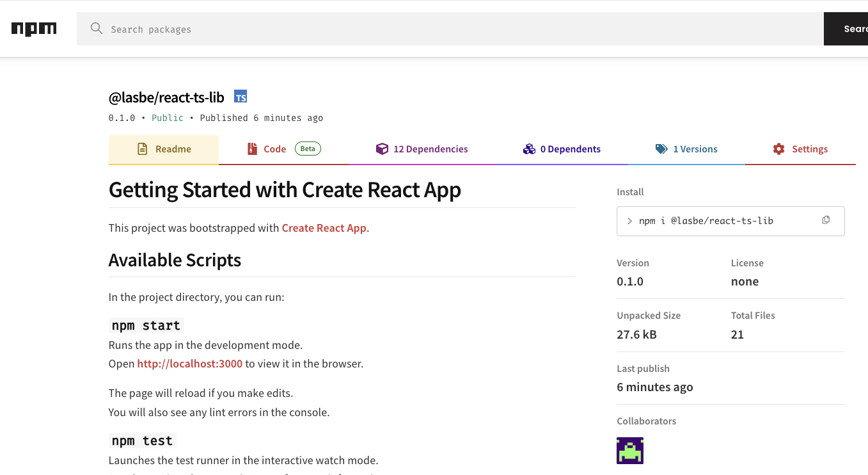Focus the Search packages field
Image resolution: width=868 pixels, height=475 pixels.
pyautogui.click(x=450, y=29)
